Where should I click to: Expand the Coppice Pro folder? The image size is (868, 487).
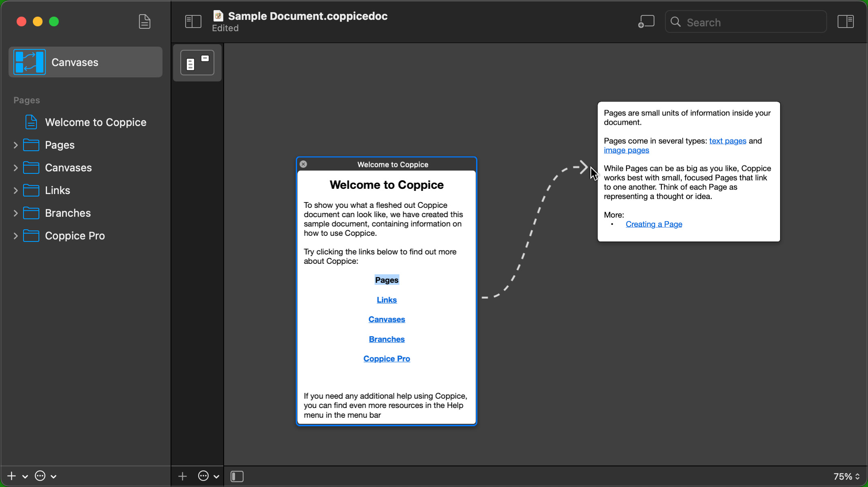16,236
